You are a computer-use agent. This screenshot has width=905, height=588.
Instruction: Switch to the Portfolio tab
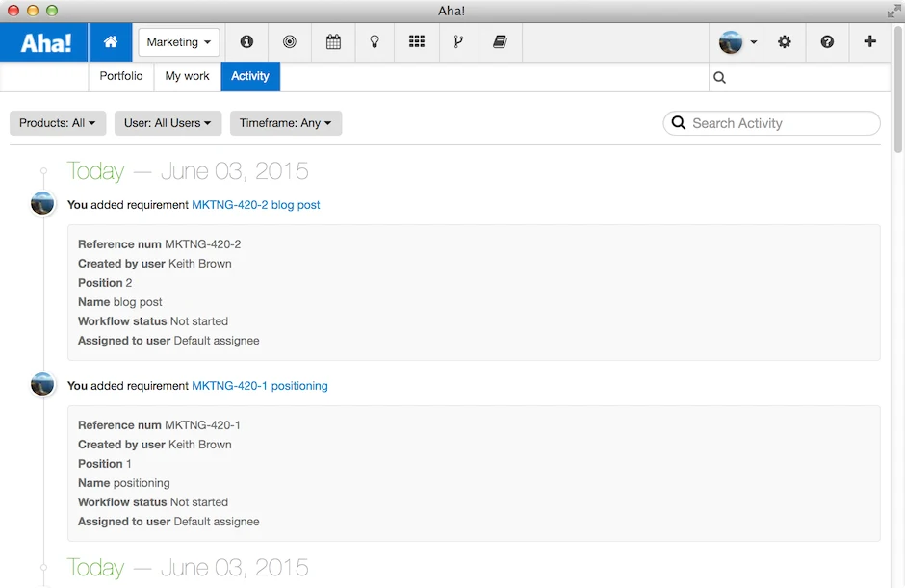click(121, 76)
